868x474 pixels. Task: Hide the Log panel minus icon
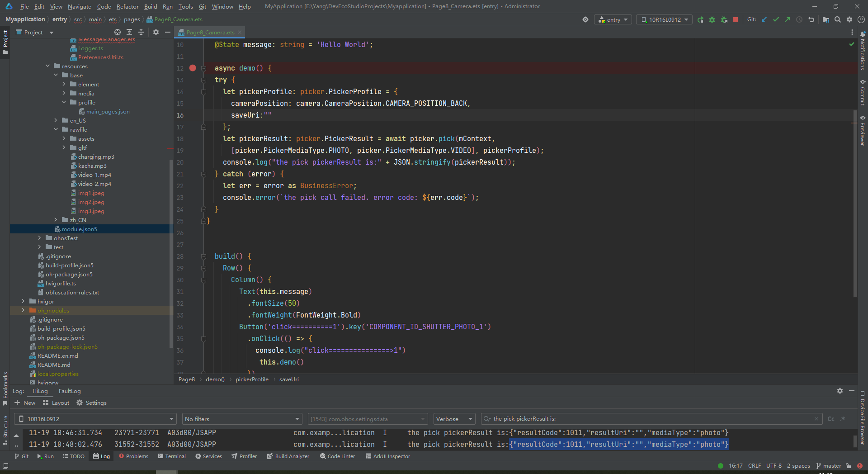(852, 391)
